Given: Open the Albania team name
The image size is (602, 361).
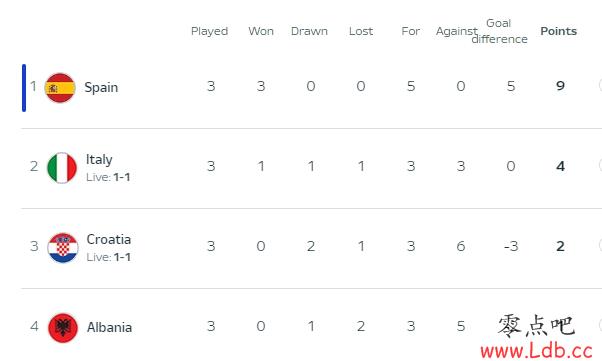Looking at the screenshot, I should (109, 327).
